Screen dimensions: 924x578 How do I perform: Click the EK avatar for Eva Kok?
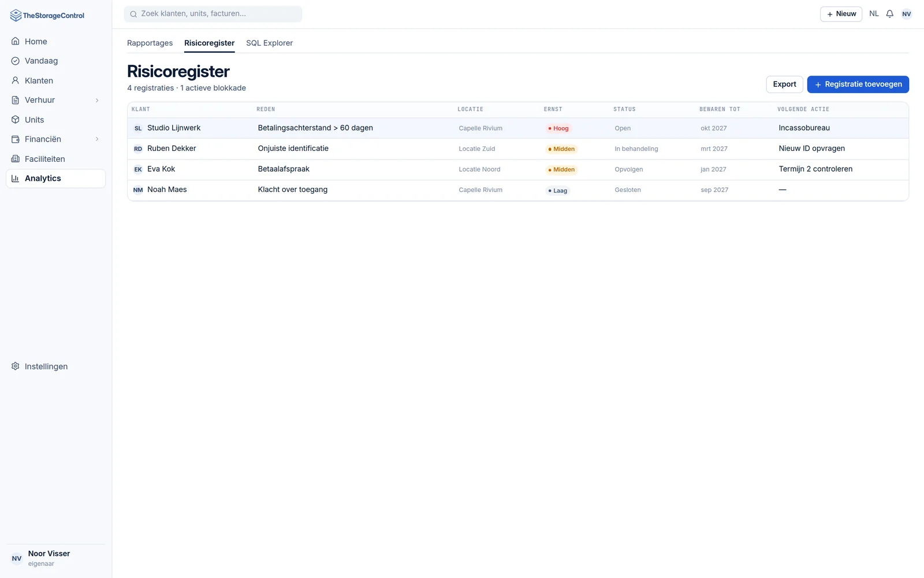(x=138, y=169)
